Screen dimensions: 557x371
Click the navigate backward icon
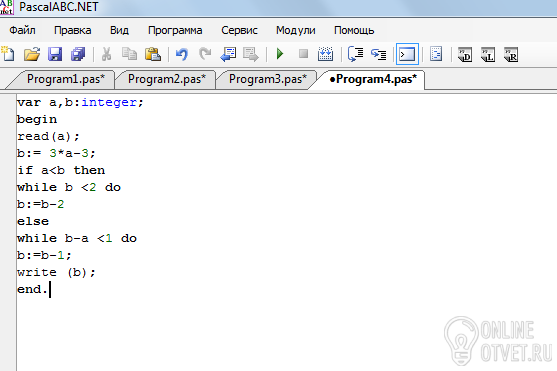(x=228, y=54)
